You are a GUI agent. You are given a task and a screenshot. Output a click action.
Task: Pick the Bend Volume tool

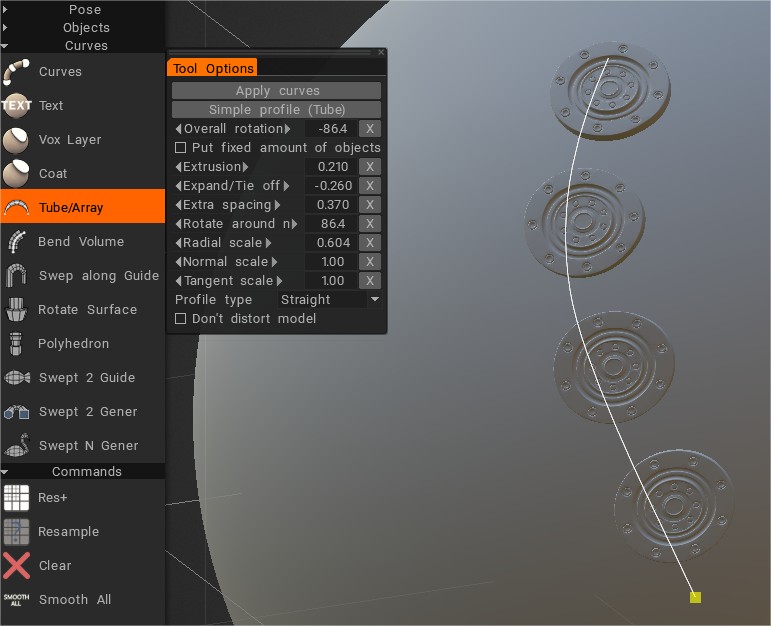coord(16,242)
